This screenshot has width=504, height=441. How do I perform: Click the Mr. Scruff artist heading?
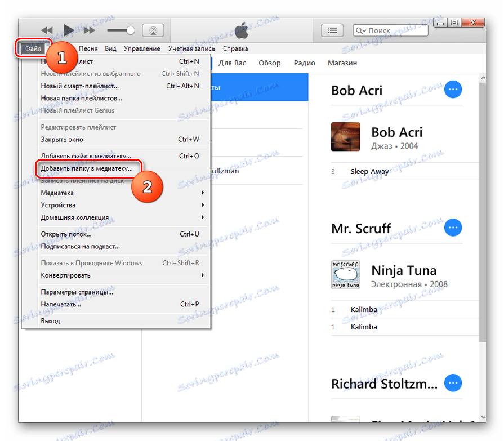[361, 229]
